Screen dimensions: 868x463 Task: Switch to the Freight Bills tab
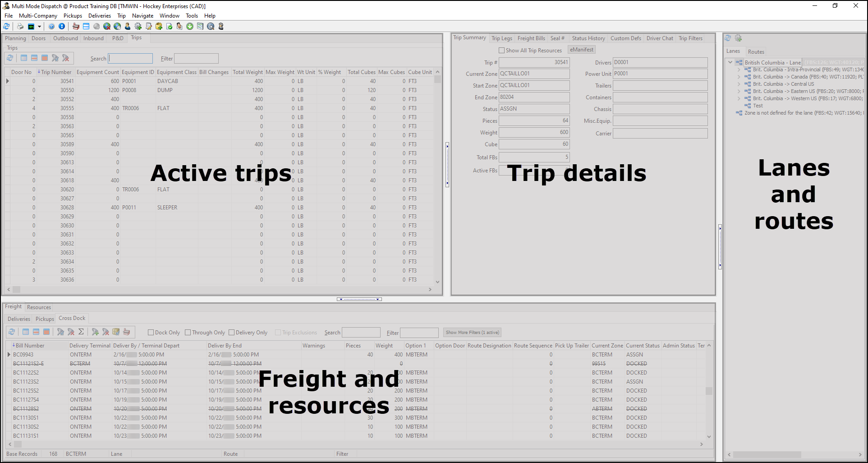pos(532,38)
